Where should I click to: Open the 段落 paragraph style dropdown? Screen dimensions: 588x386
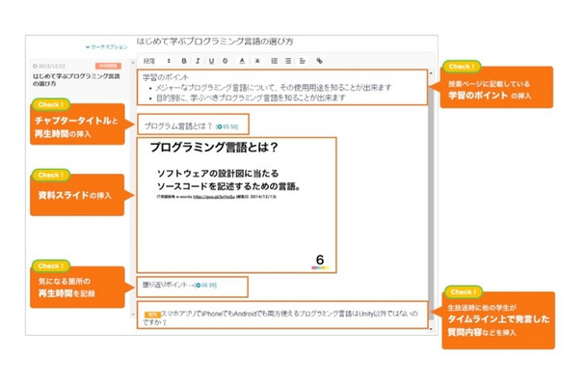point(157,61)
